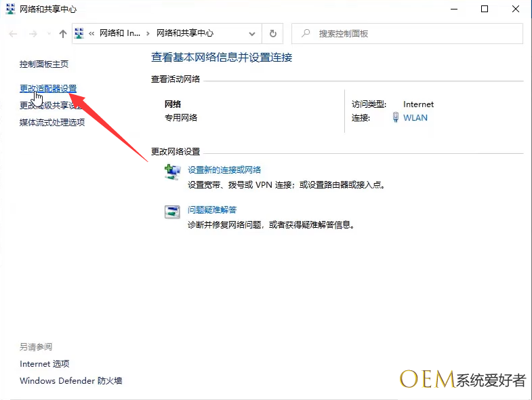Open 更改适配器设置 link
532x400 pixels.
click(x=48, y=89)
